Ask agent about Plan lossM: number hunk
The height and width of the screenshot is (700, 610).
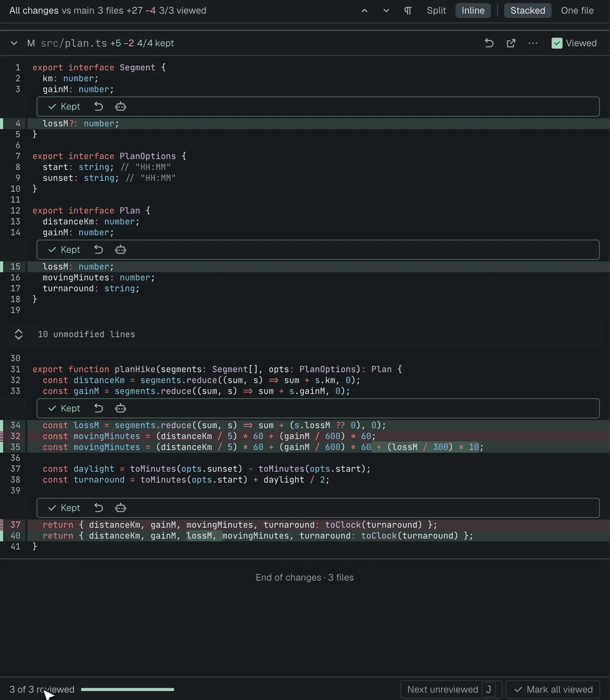[x=121, y=250]
